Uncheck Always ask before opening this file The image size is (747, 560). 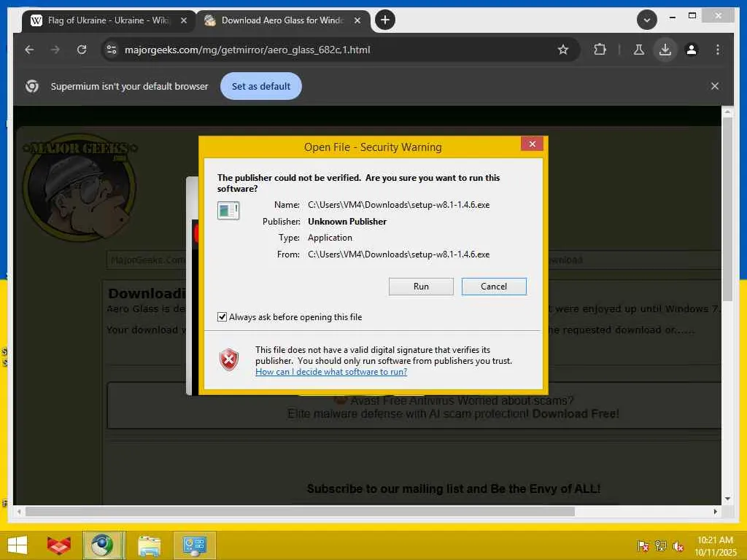point(222,316)
